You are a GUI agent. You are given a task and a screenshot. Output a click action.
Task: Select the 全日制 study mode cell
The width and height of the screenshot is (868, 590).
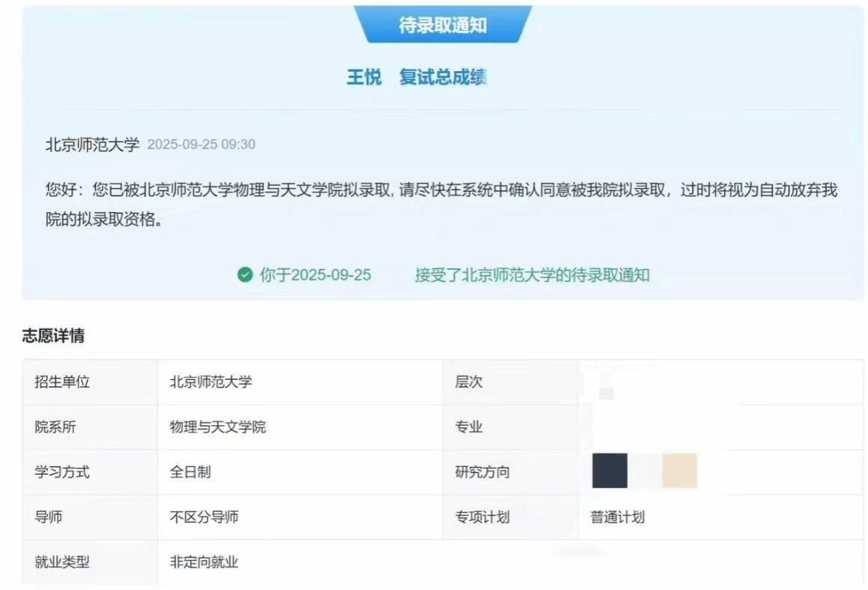point(190,472)
